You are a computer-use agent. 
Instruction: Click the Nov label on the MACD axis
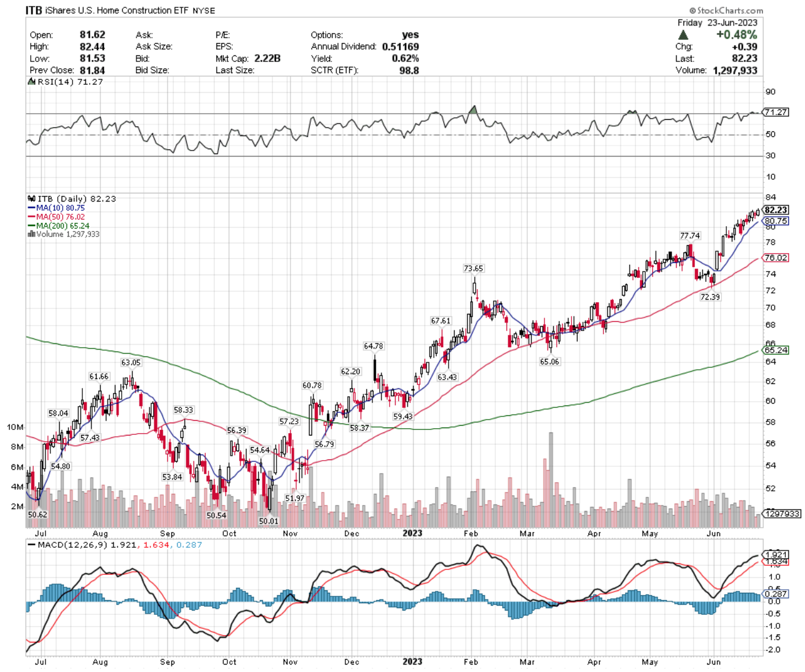point(290,662)
